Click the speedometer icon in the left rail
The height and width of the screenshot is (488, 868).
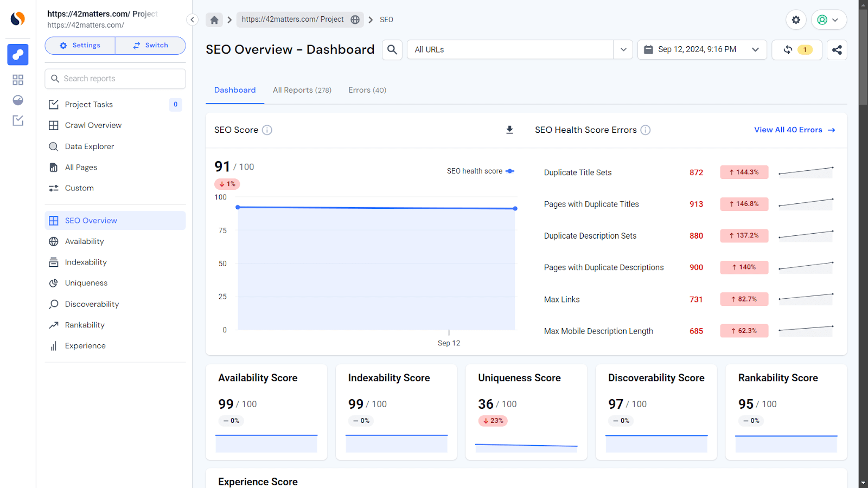pos(17,100)
